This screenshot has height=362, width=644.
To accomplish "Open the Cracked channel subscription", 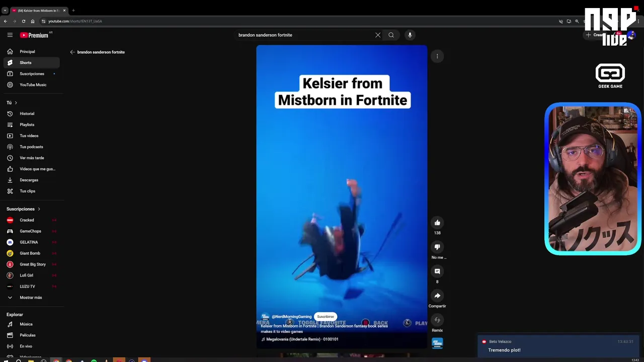I will pos(31,220).
